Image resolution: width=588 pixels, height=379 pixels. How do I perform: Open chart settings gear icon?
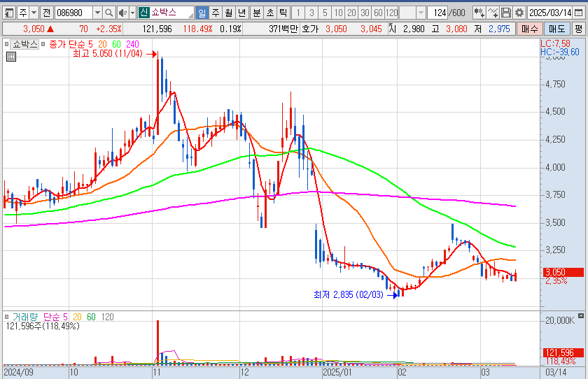point(519,13)
